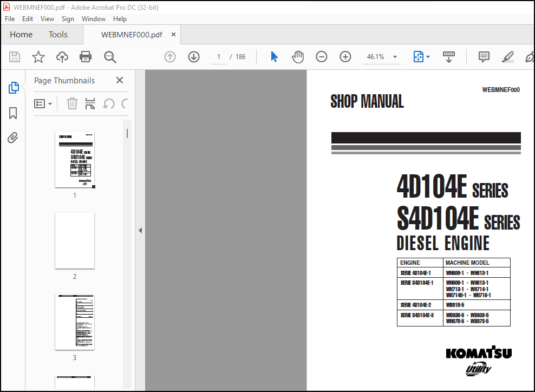Activate the Hand pan tool
535x392 pixels.
click(297, 57)
